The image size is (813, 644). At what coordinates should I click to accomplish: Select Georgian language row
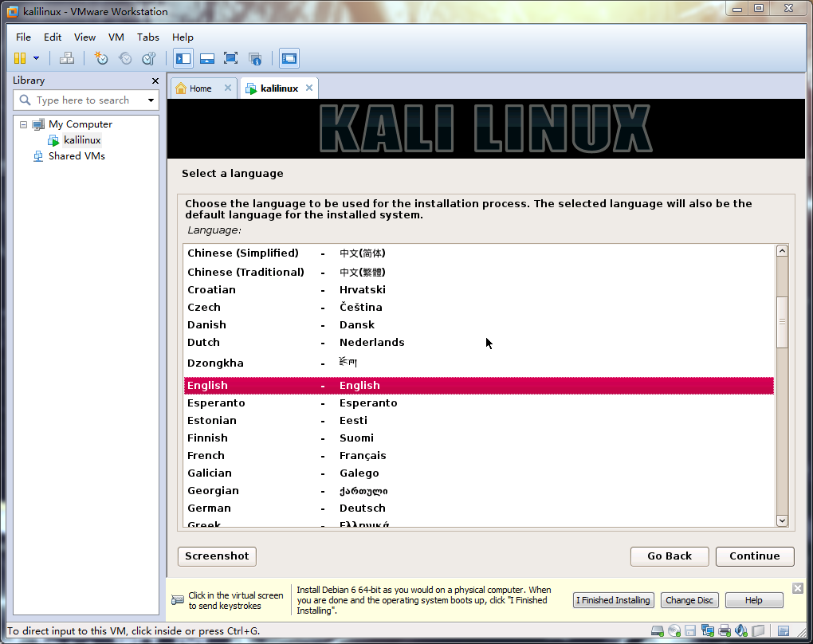click(x=478, y=491)
